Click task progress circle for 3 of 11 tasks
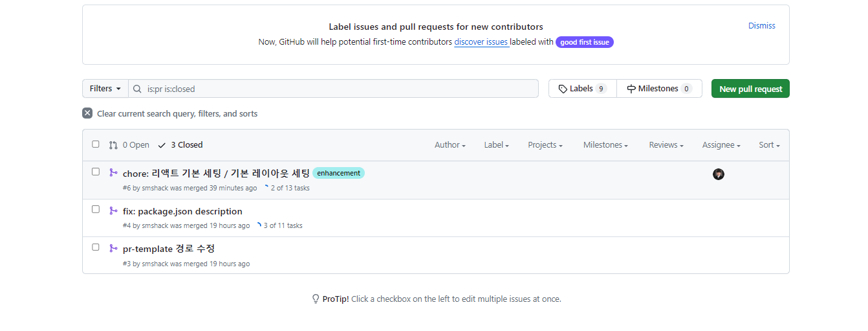Viewport: 868px width, 331px height. point(259,225)
